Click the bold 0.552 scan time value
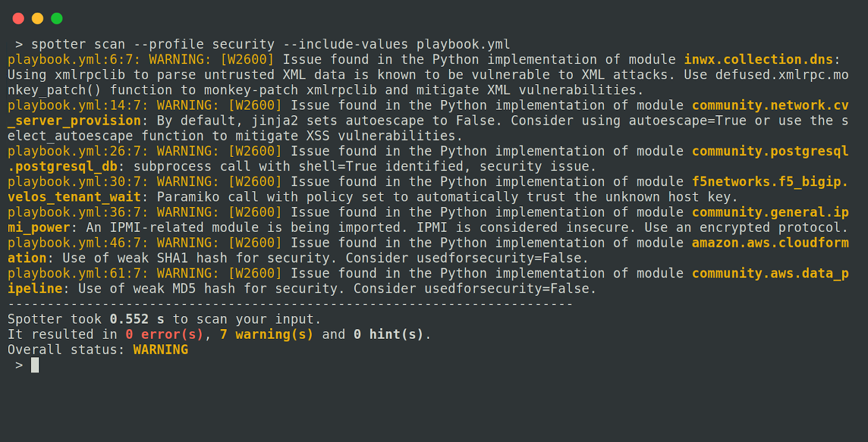The image size is (868, 442). coord(129,319)
